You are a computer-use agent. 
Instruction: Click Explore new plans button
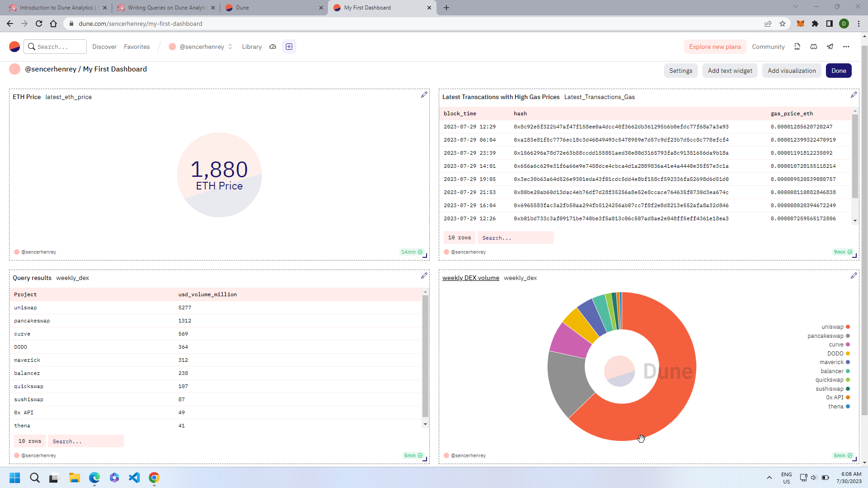click(x=715, y=47)
